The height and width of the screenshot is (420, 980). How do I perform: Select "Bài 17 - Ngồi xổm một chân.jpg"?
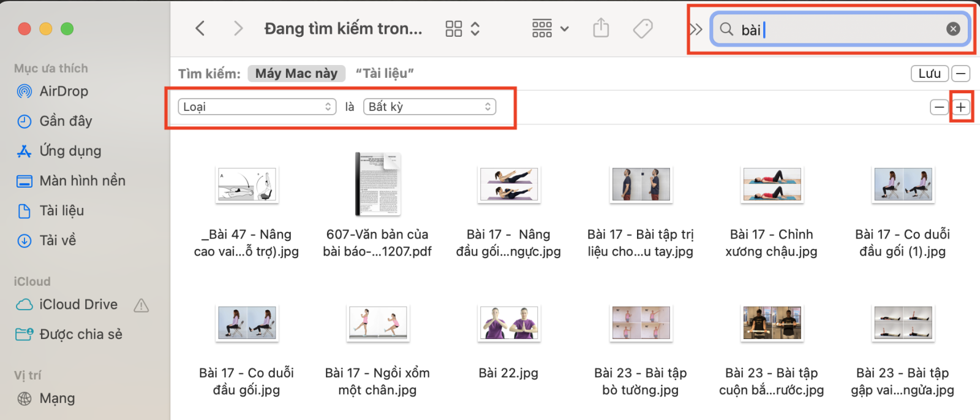[378, 323]
